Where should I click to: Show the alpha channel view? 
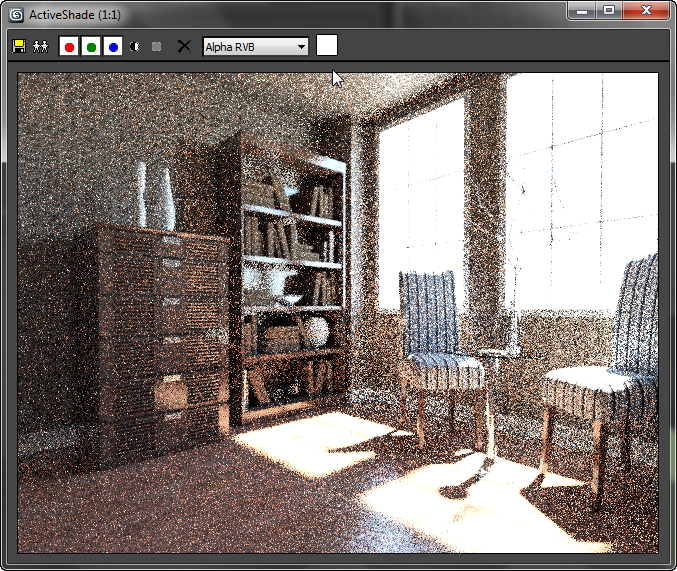point(135,46)
